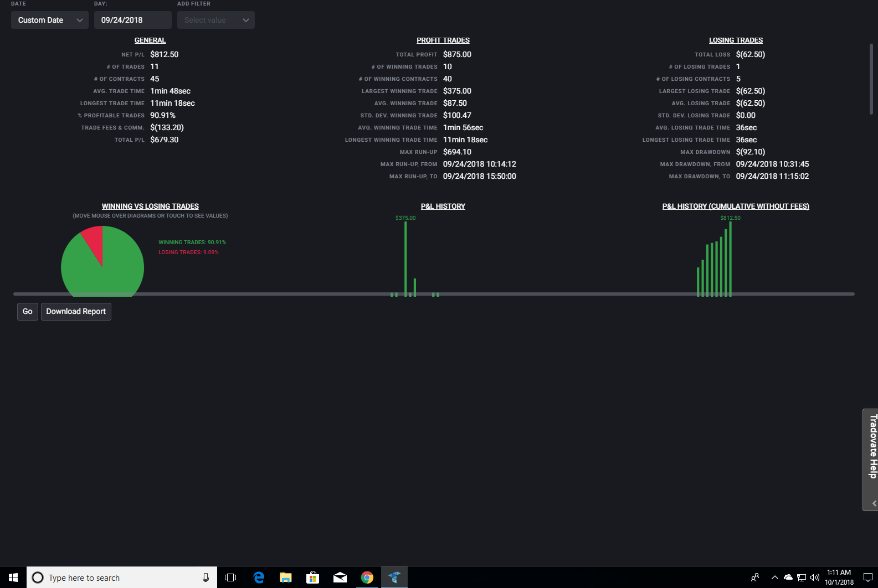Click the tallest $375.00 bar in P&L History
878x588 pixels.
(405, 259)
